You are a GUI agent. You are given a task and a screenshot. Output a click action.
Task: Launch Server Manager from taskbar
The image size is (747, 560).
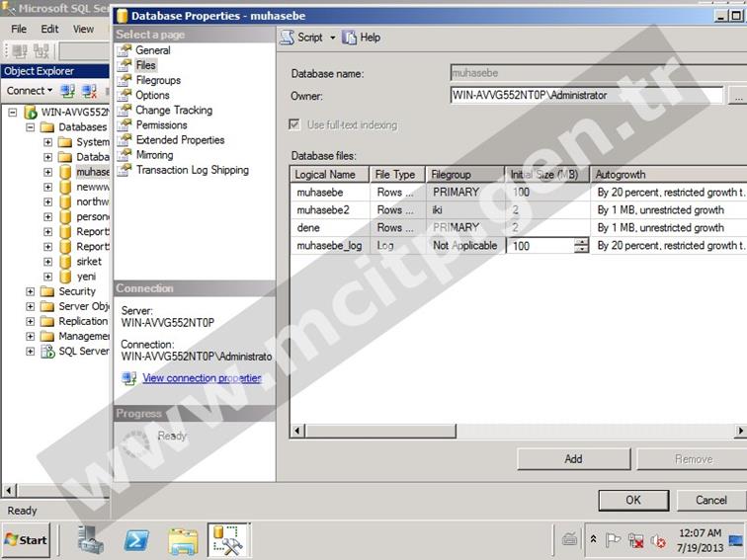pyautogui.click(x=90, y=540)
